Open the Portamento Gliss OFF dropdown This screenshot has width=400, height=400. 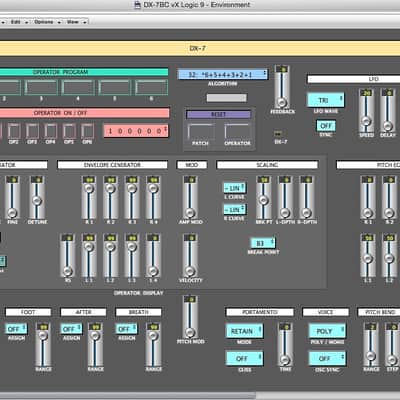tap(244, 359)
